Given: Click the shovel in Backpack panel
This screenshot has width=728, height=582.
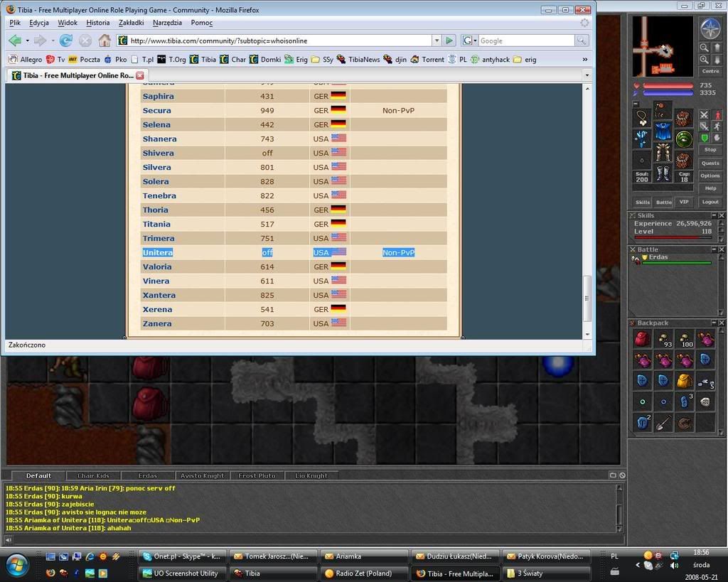Looking at the screenshot, I should tap(663, 423).
